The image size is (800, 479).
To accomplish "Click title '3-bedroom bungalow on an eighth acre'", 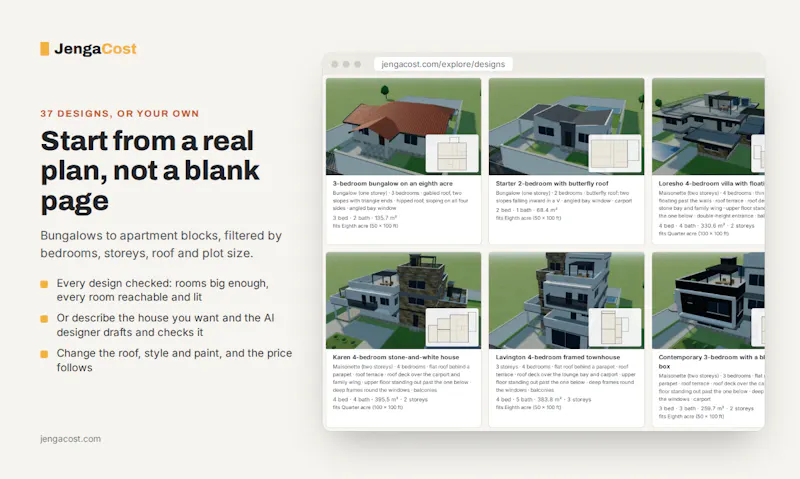I will click(x=392, y=184).
